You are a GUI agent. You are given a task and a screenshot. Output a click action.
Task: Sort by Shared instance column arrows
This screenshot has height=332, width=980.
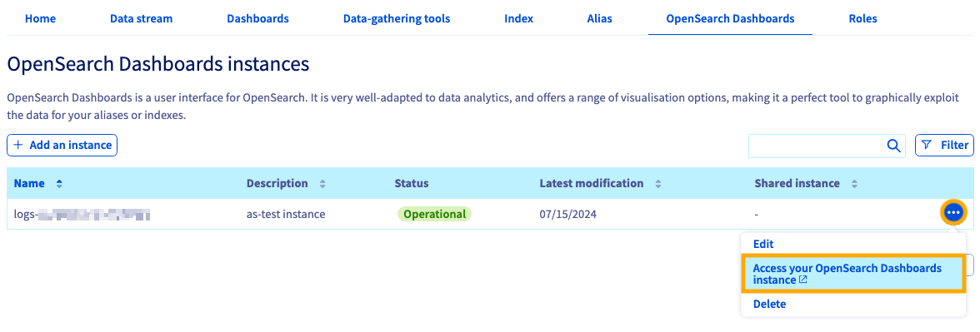854,183
